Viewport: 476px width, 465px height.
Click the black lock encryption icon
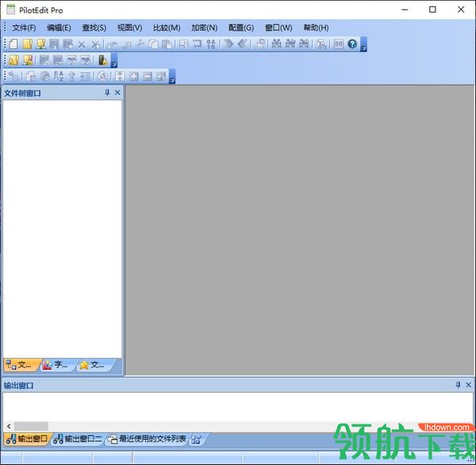pos(103,60)
